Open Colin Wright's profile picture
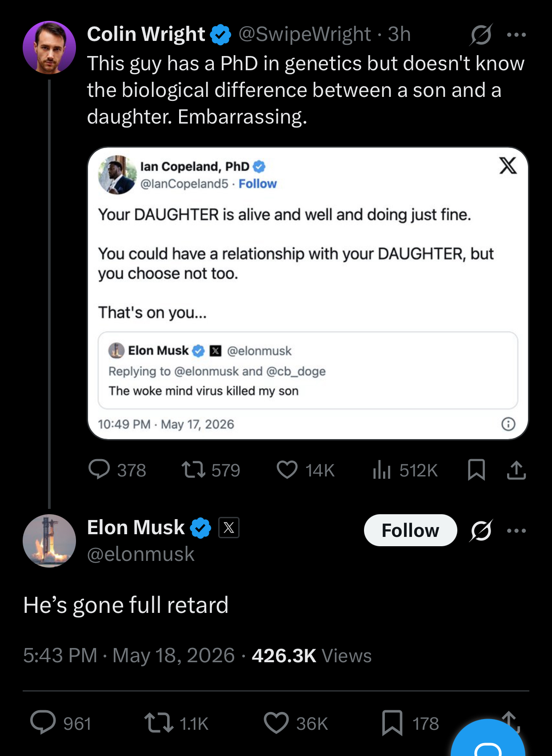The image size is (552, 756). coord(49,47)
